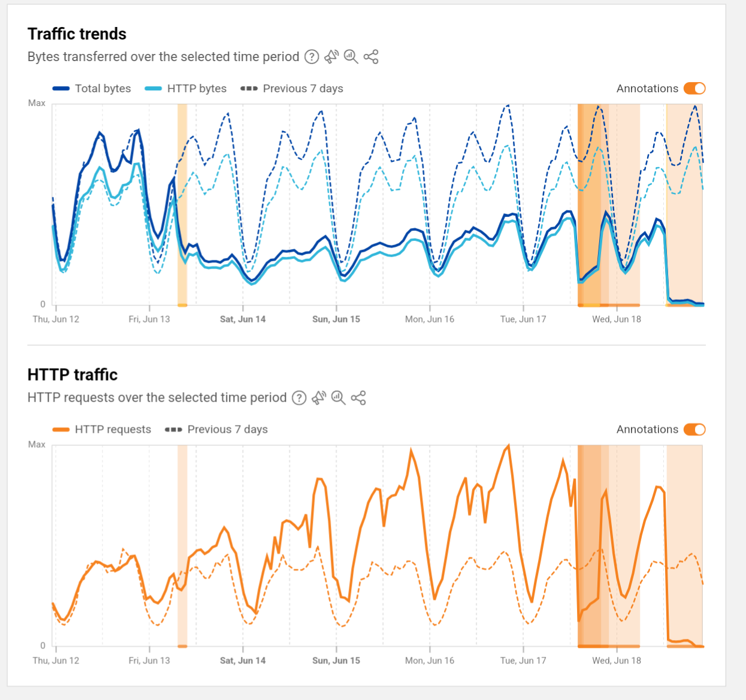This screenshot has width=746, height=700.
Task: Click megaphone icon beside HTTP traffic subtitle
Action: tap(319, 398)
